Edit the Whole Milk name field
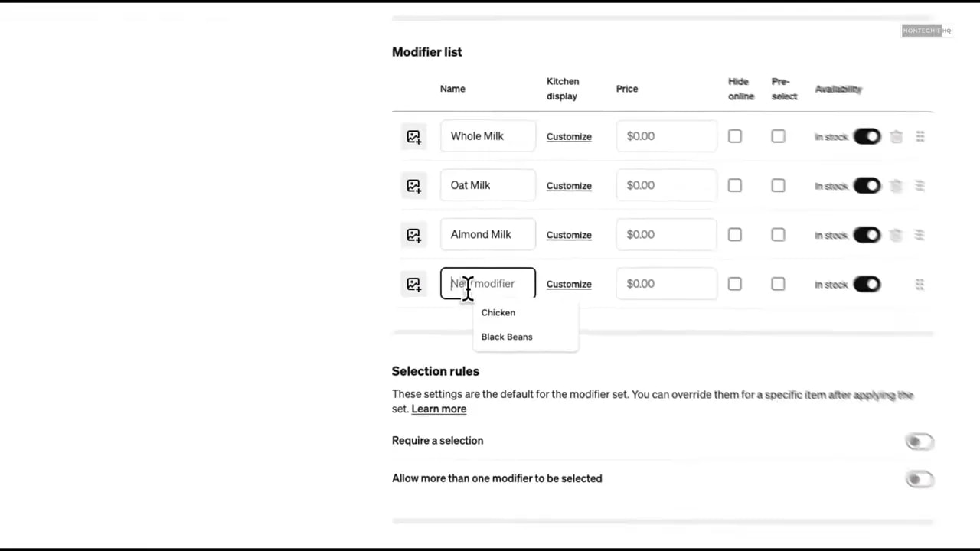 click(x=488, y=136)
